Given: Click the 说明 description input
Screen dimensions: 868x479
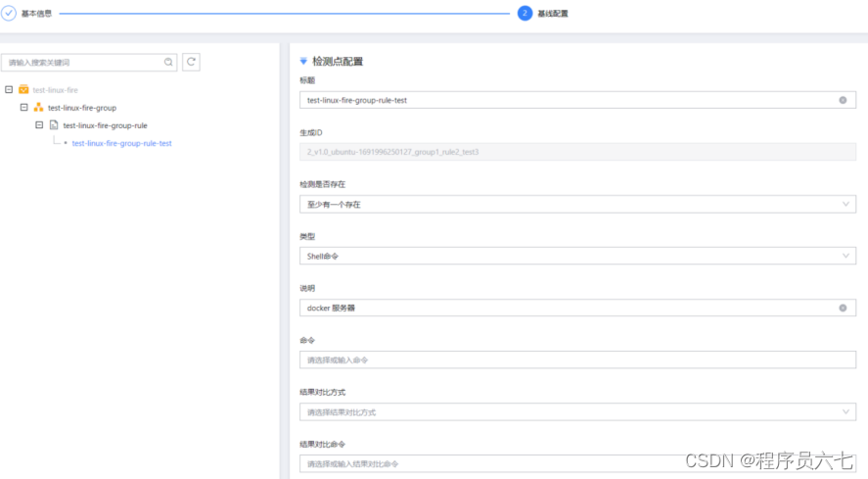Looking at the screenshot, I should point(577,308).
